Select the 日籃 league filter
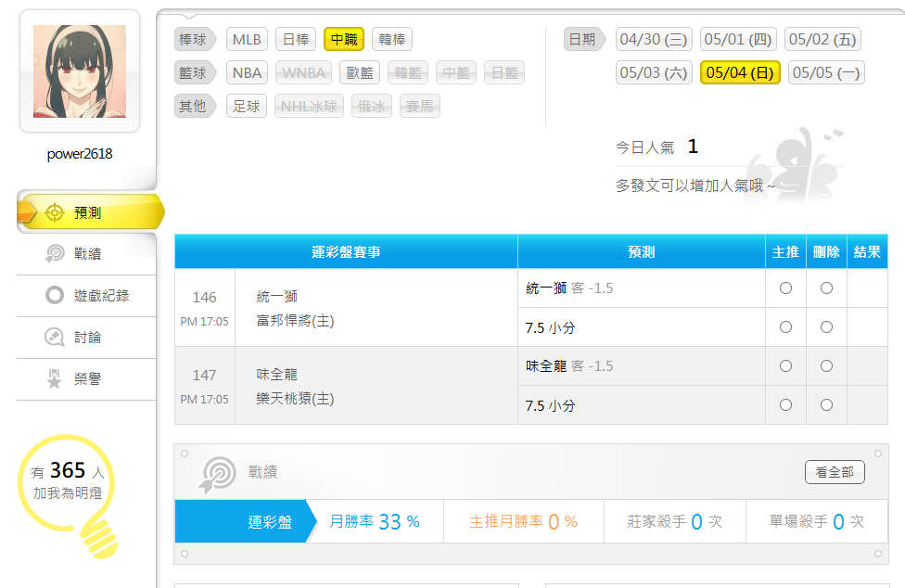Image resolution: width=905 pixels, height=588 pixels. [x=504, y=72]
